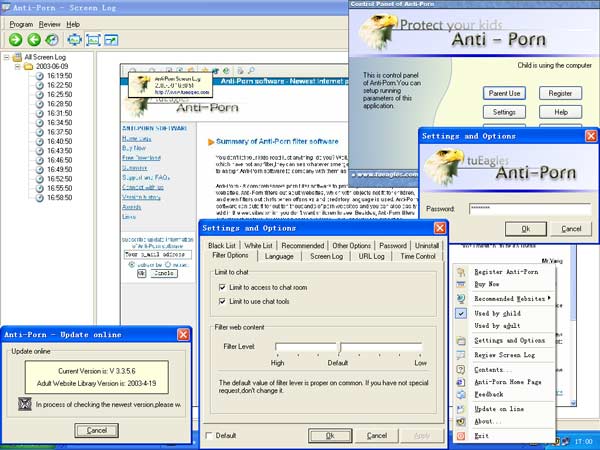Select the 16:31:50 screen log entry
The image size is (600, 450).
59,113
